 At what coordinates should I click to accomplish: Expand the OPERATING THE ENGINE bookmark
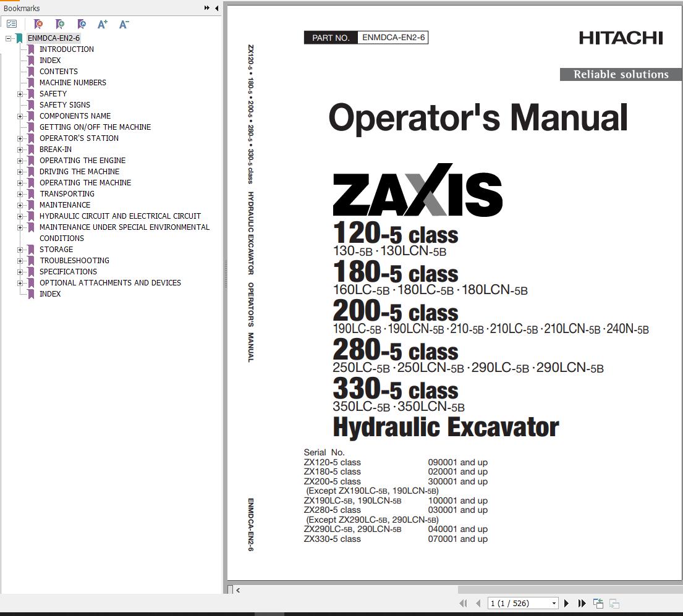(x=20, y=161)
